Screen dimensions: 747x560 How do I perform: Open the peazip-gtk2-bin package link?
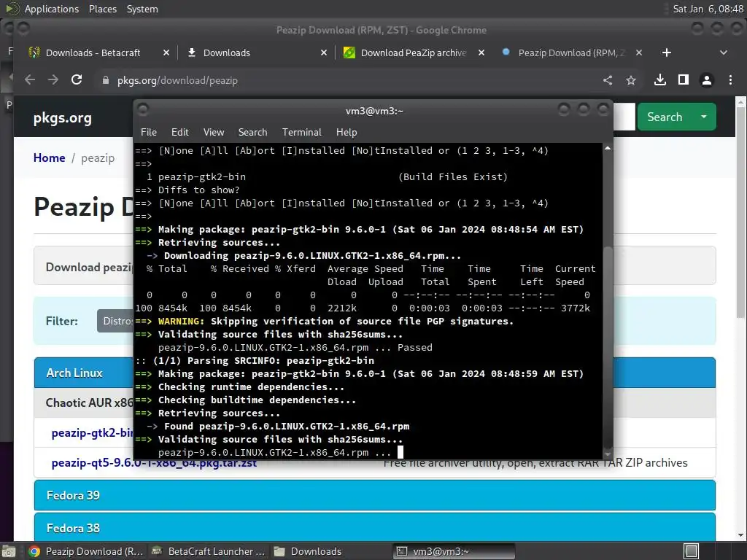coord(93,433)
